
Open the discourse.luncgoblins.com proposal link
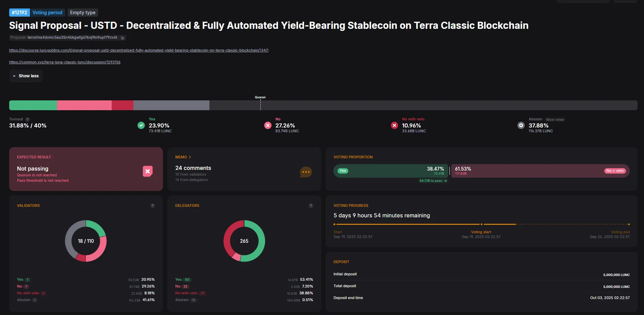point(139,50)
